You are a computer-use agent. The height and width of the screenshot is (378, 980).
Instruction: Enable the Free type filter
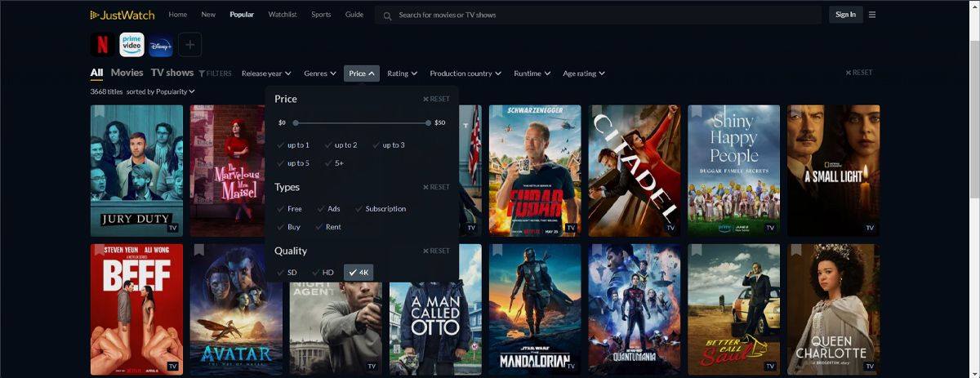[290, 209]
